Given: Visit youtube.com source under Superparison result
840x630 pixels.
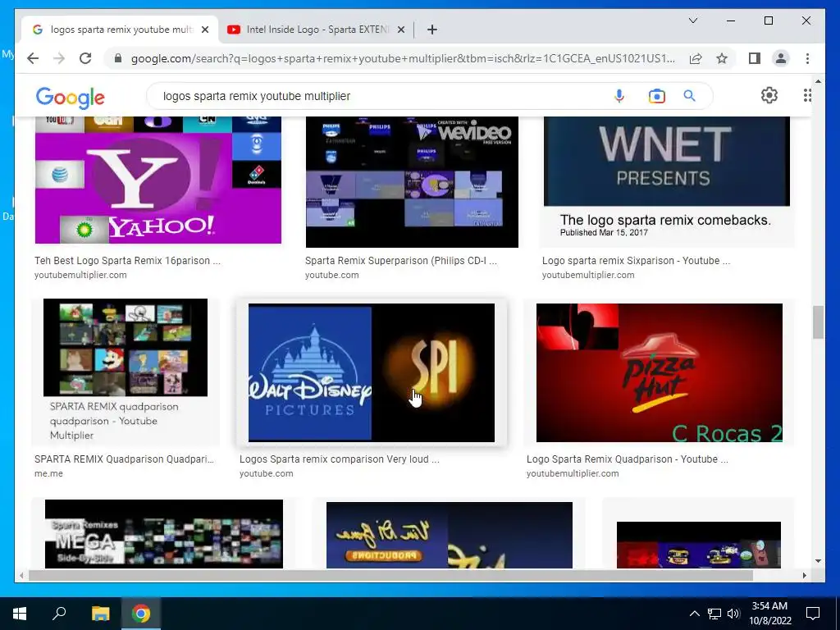Looking at the screenshot, I should pos(332,276).
